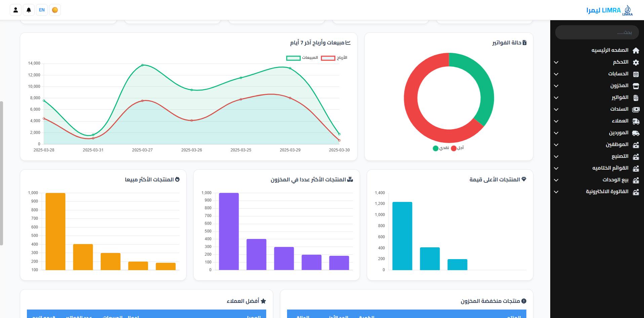This screenshot has height=318, width=644.
Task: Click the tallest purple bar in stock chart
Action: (x=229, y=232)
